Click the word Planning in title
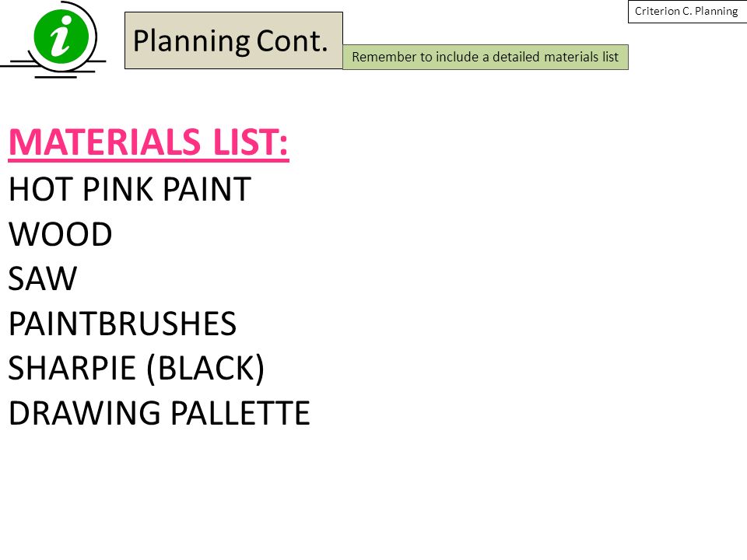Image resolution: width=747 pixels, height=560 pixels. point(191,42)
